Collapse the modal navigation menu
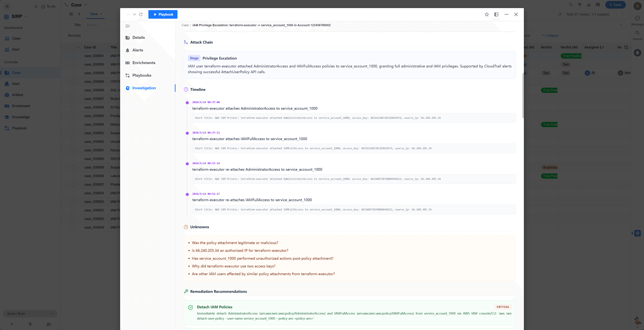The width and height of the screenshot is (644, 330). 128,26
